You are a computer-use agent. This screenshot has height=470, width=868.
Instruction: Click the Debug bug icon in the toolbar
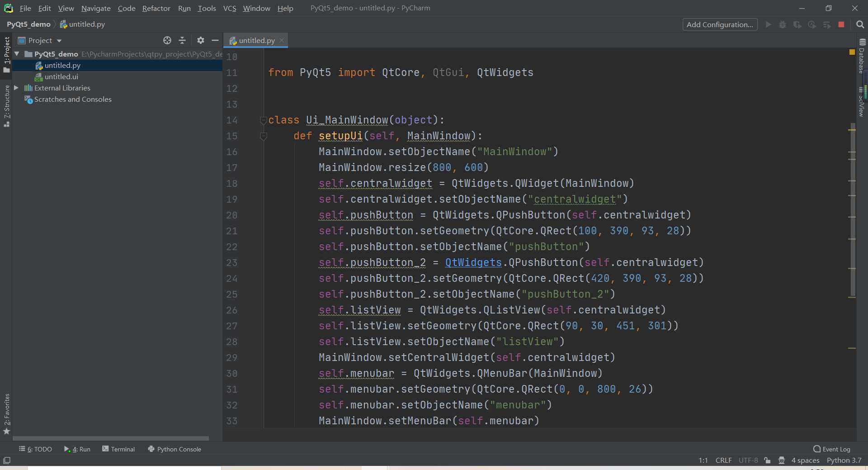click(x=783, y=24)
